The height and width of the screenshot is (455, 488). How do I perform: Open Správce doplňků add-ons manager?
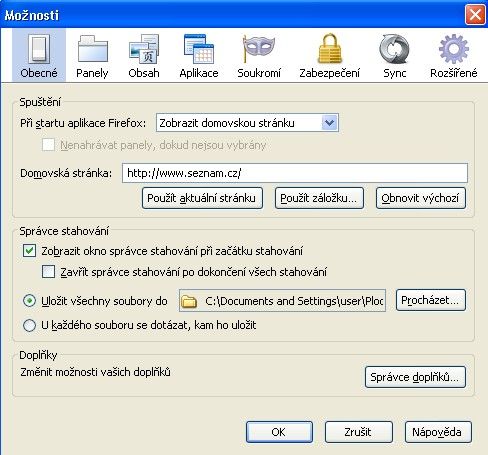click(415, 377)
